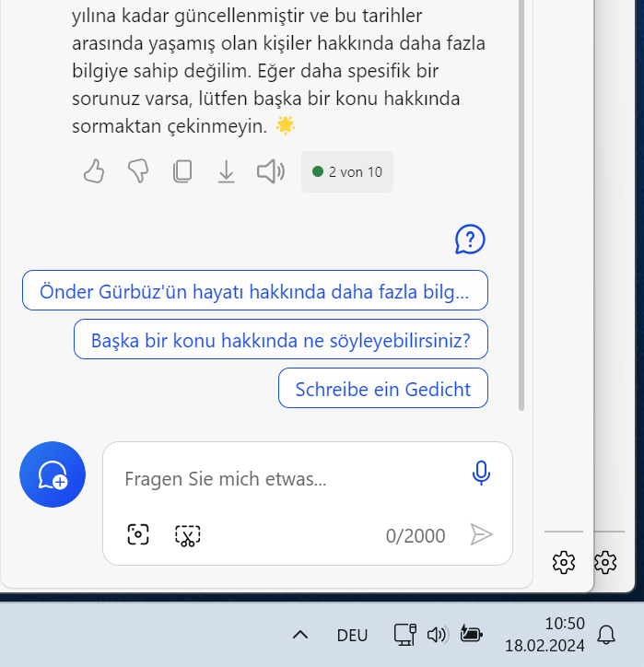Pick the 'Schreibe ein Gedicht' suggestion
Screen dimensions: 644x667
coord(383,389)
